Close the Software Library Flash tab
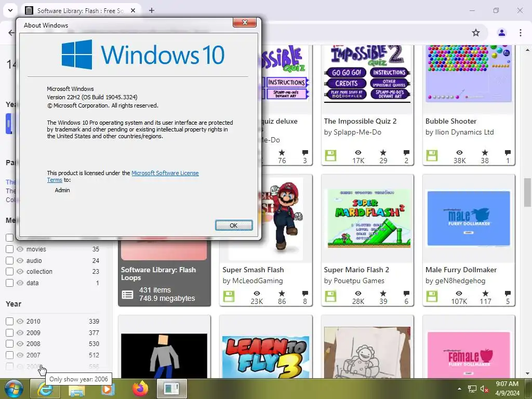This screenshot has width=532, height=399. pos(133,10)
